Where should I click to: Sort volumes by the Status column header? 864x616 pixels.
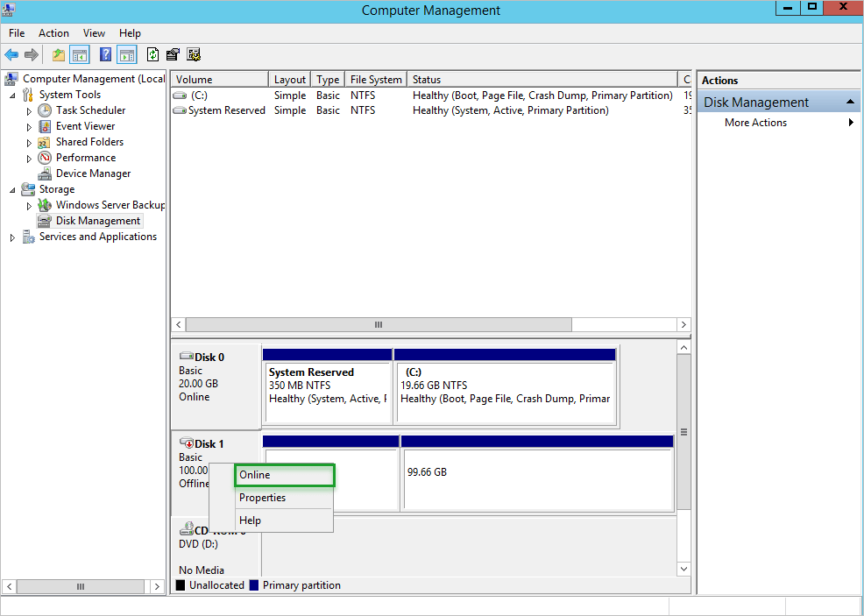542,80
